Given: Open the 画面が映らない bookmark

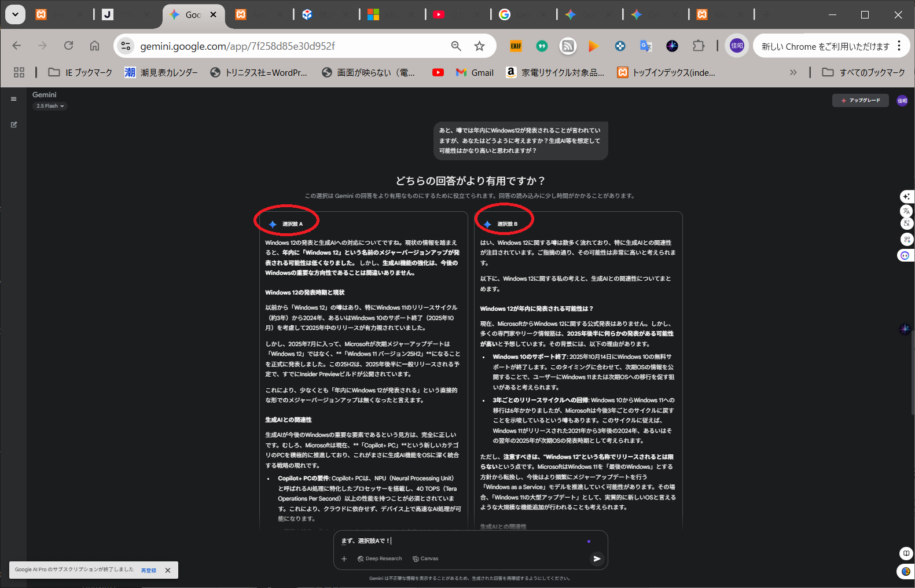Looking at the screenshot, I should pos(368,72).
